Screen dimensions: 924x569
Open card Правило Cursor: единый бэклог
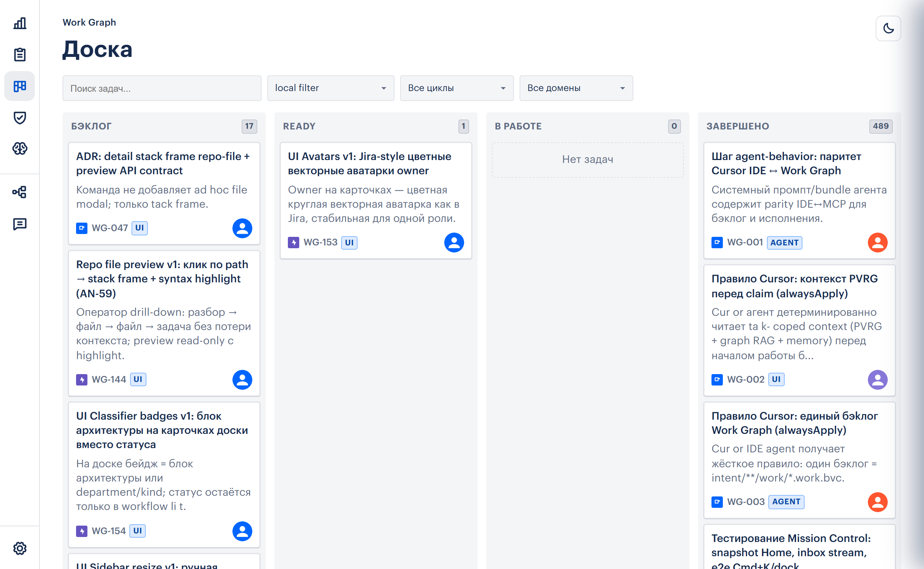799,460
